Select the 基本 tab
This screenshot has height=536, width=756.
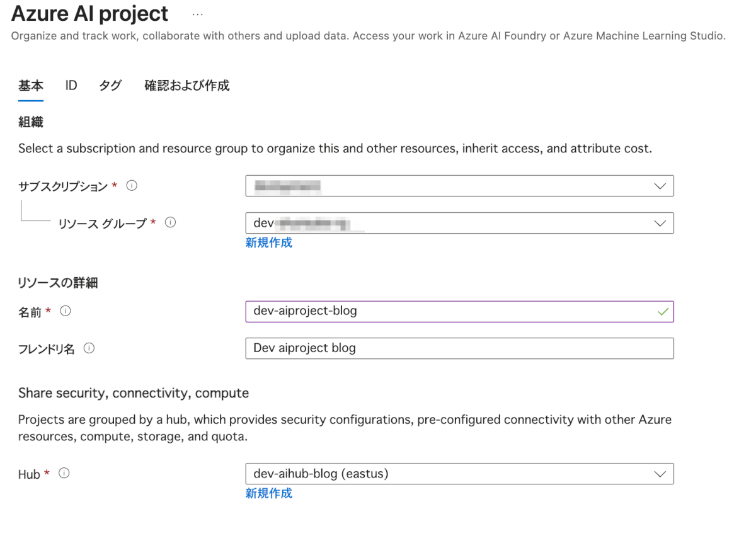pyautogui.click(x=31, y=86)
